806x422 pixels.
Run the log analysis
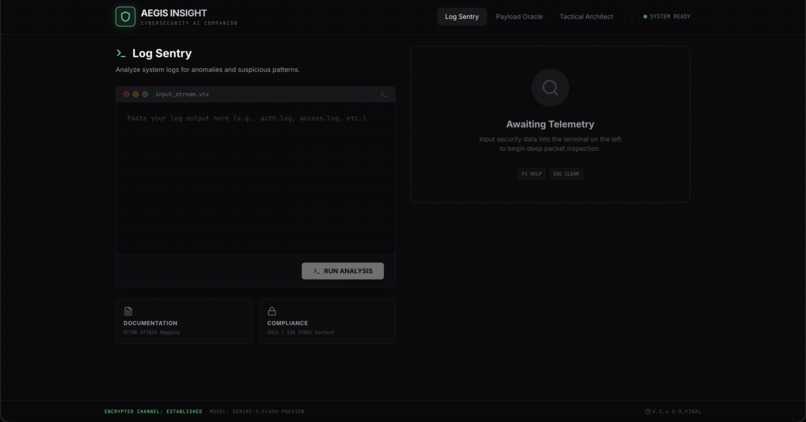click(343, 271)
